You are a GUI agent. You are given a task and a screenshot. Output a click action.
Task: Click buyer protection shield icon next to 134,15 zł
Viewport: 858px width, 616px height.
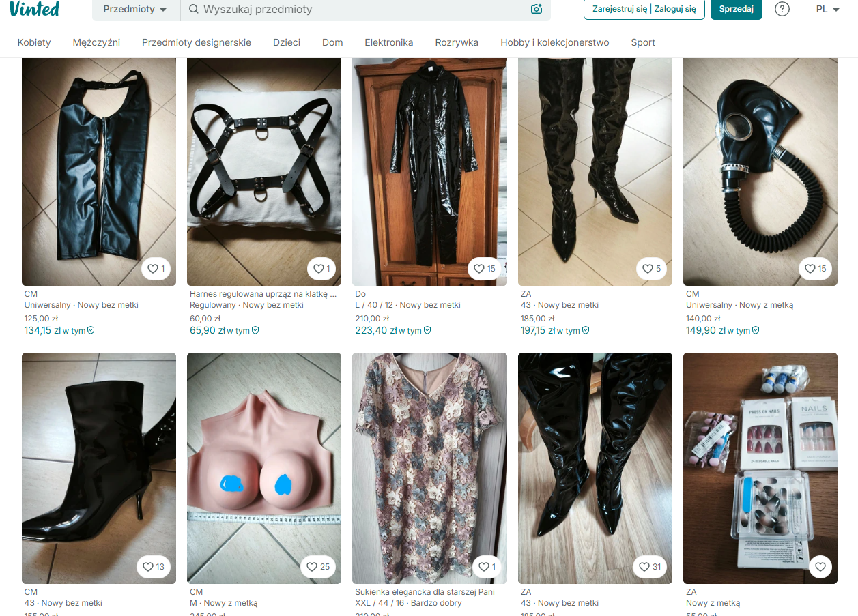[91, 330]
